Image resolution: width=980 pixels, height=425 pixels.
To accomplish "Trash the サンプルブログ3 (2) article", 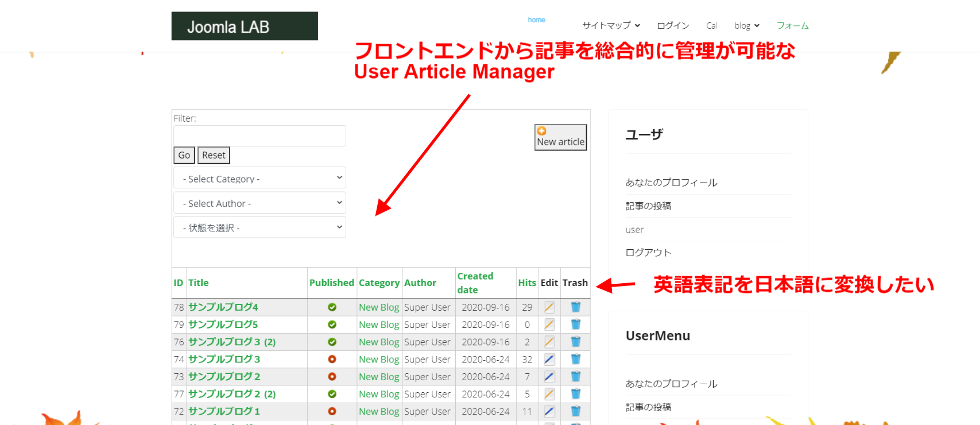I will coord(576,342).
